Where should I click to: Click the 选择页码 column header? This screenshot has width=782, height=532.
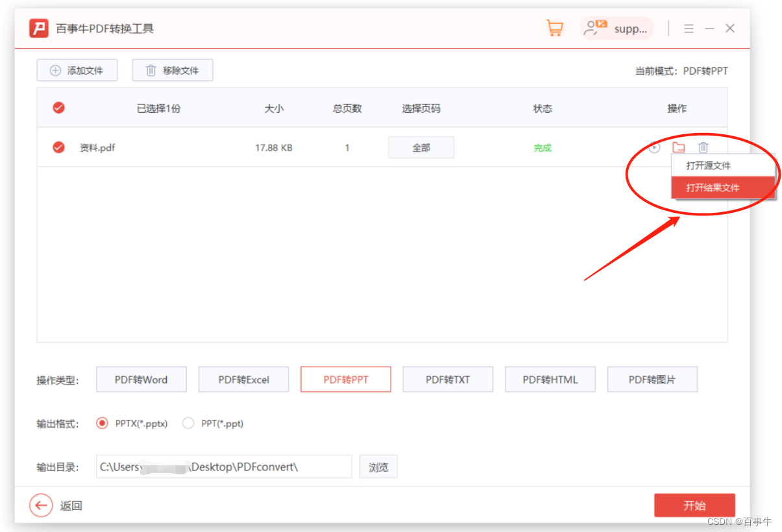(x=421, y=108)
